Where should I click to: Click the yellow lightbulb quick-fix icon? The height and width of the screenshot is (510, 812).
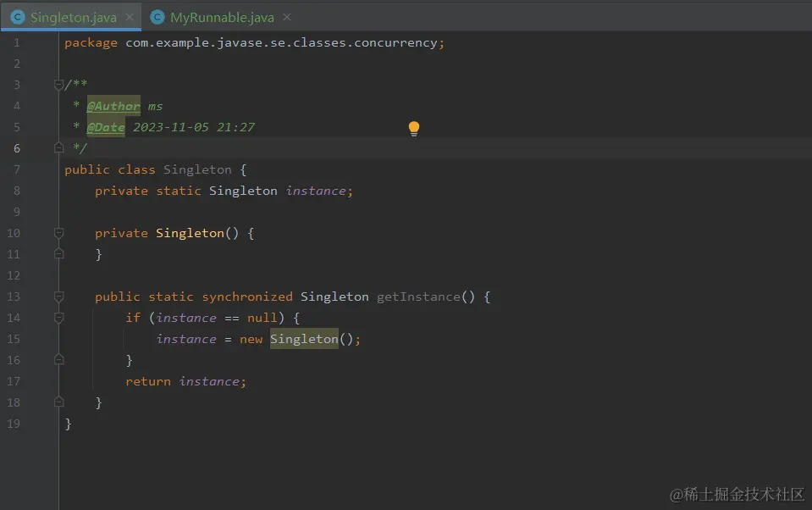coord(414,128)
